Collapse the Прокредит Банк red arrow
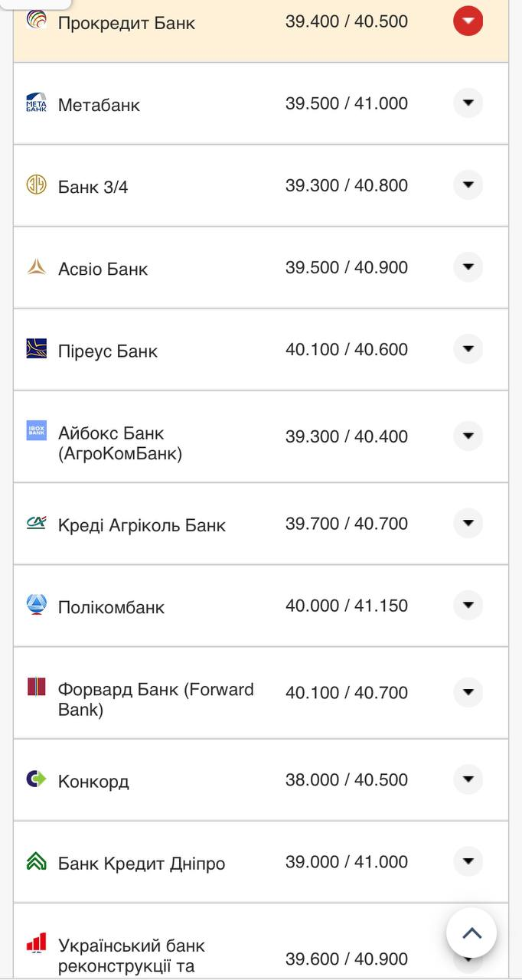Screen dimensions: 522x980 tap(468, 21)
